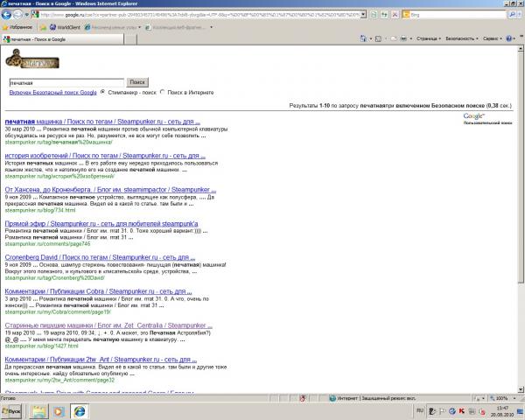This screenshot has width=525, height=420.
Task: Open result Комментарии / Публикации Cobra
Action: (x=98, y=291)
